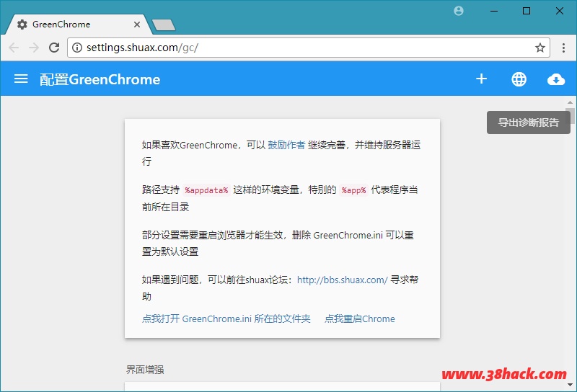Go back using browser back arrow
The height and width of the screenshot is (392, 577).
click(x=14, y=48)
